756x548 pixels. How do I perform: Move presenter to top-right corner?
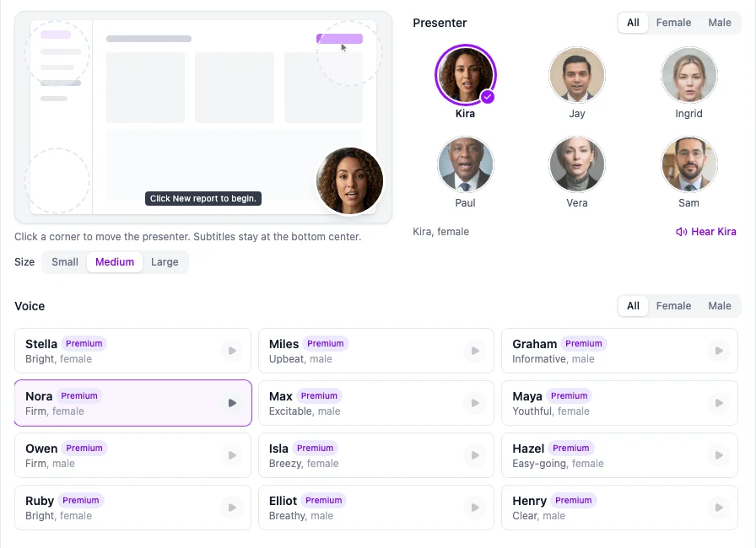click(x=349, y=53)
